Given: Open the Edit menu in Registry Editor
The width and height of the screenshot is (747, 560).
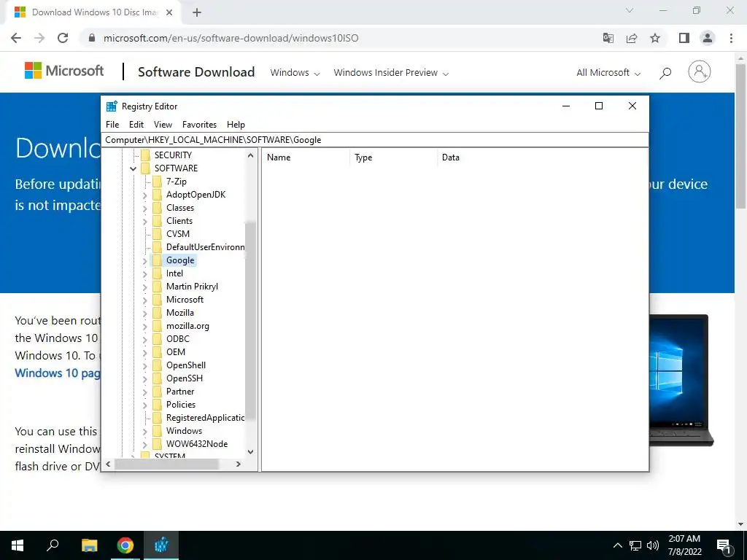Looking at the screenshot, I should [136, 125].
